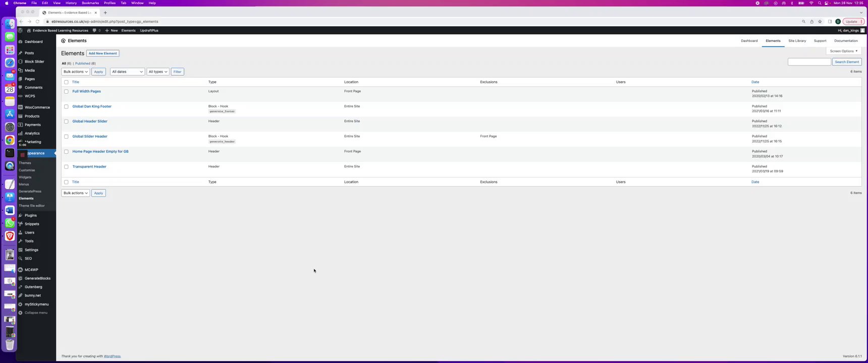868x363 pixels.
Task: Open Chrome side panel icon
Action: coord(830,22)
